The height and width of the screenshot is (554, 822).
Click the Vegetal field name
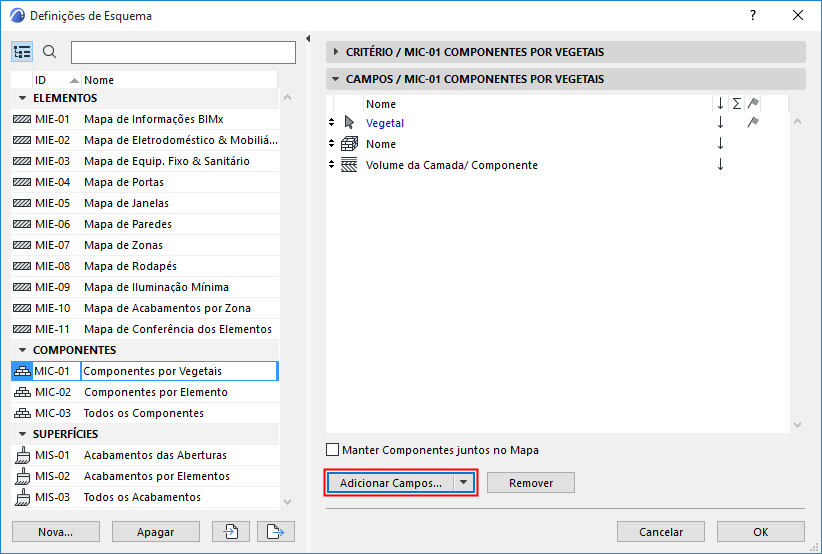(385, 123)
